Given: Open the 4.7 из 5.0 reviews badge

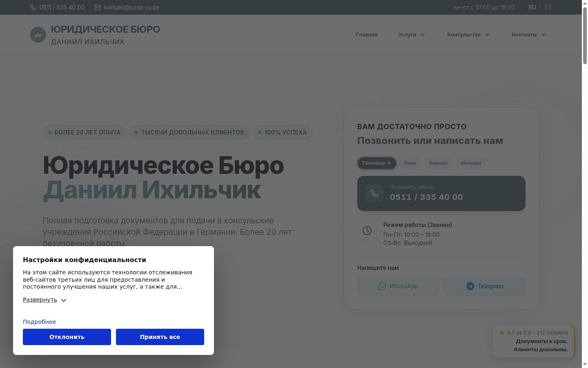Looking at the screenshot, I should (x=533, y=341).
